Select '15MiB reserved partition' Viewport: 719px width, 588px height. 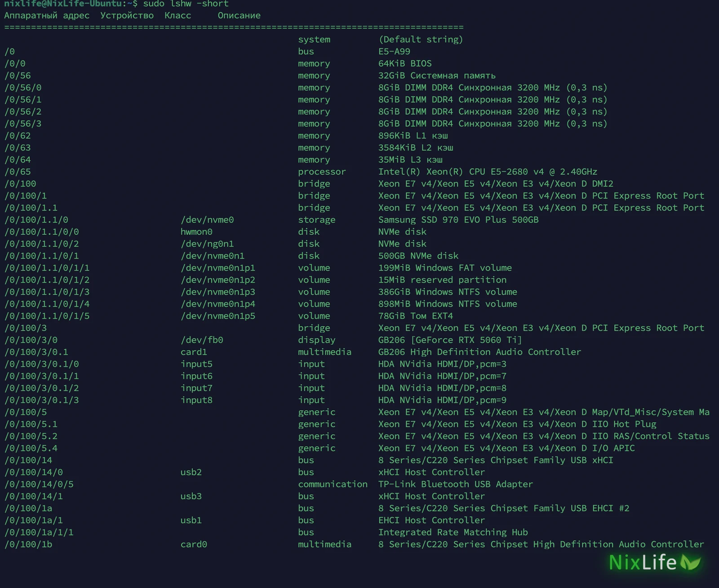click(442, 280)
